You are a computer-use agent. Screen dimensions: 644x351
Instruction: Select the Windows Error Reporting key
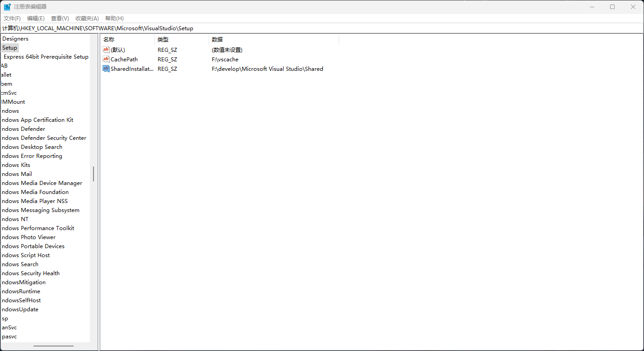click(32, 156)
